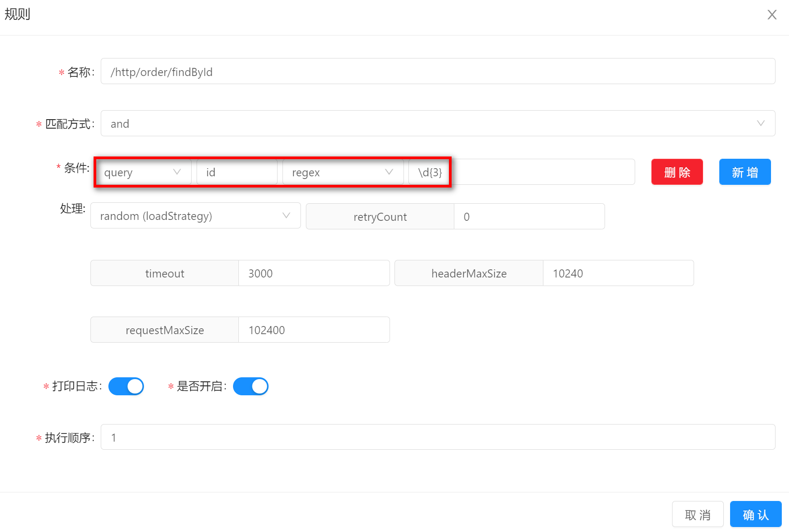Close the rule dialog with X icon
Image resolution: width=789 pixels, height=532 pixels.
pyautogui.click(x=772, y=15)
